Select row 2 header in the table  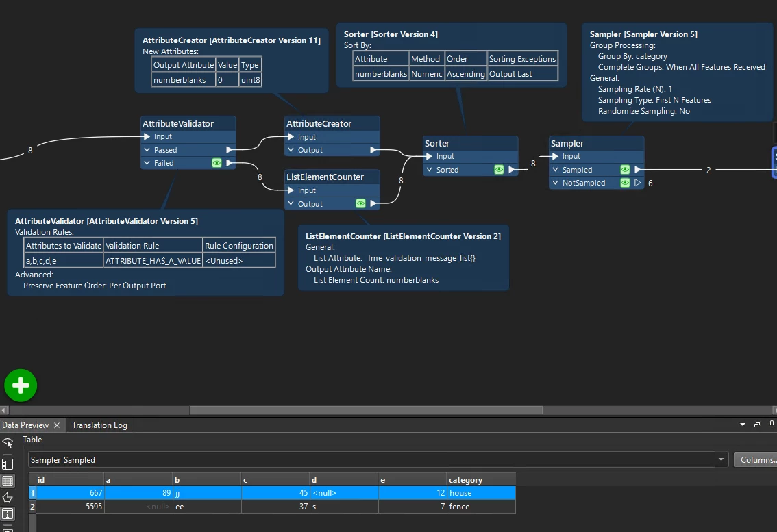32,506
